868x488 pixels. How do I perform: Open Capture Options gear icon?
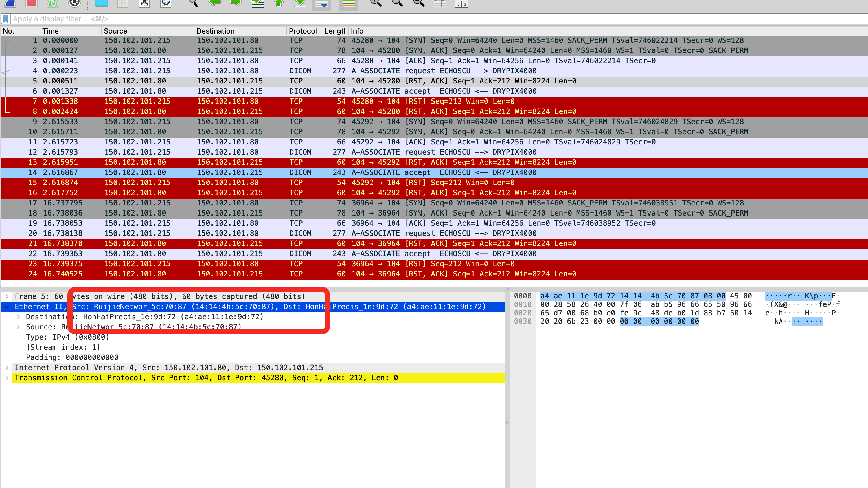tap(74, 3)
